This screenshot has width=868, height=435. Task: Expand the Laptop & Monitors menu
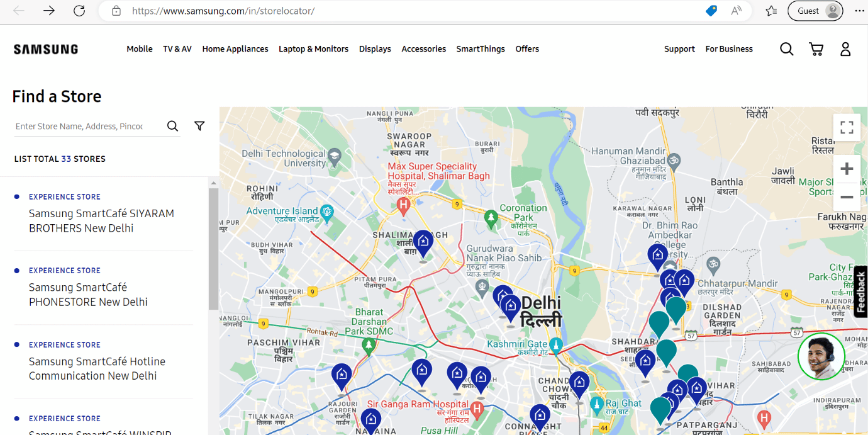coord(313,49)
